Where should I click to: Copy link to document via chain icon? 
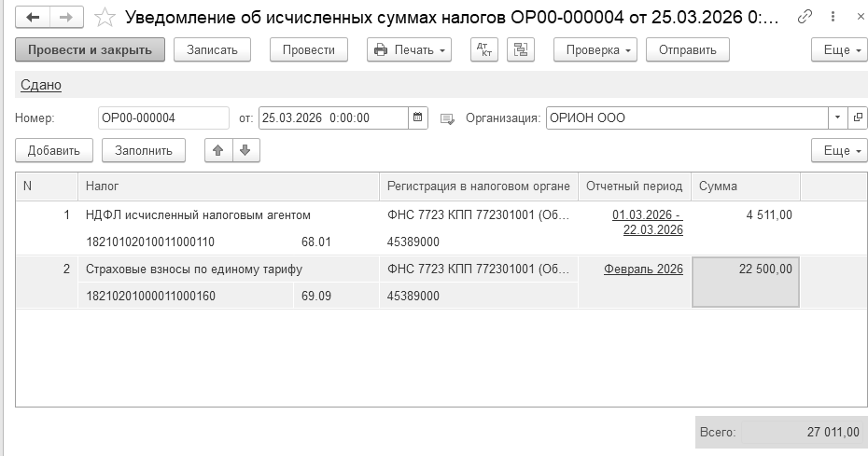(805, 17)
